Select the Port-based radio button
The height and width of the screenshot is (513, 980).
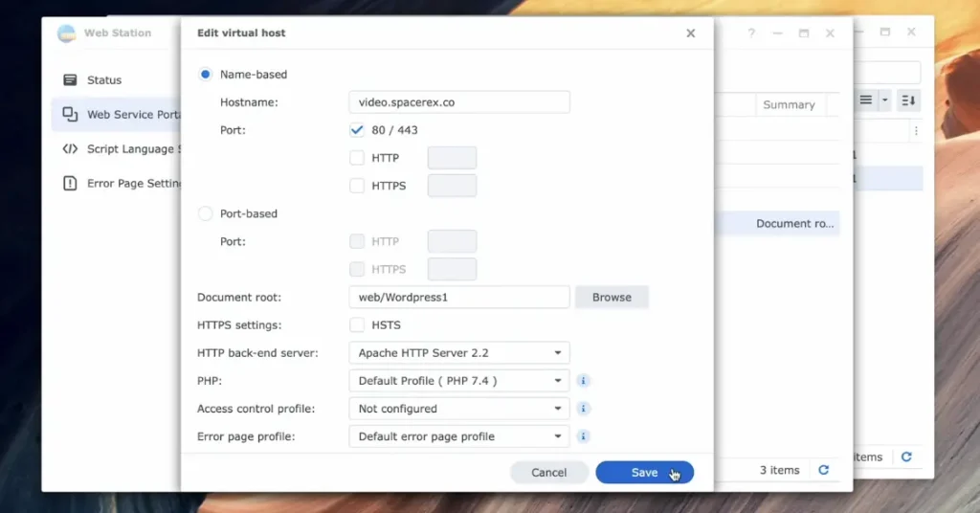(x=205, y=214)
